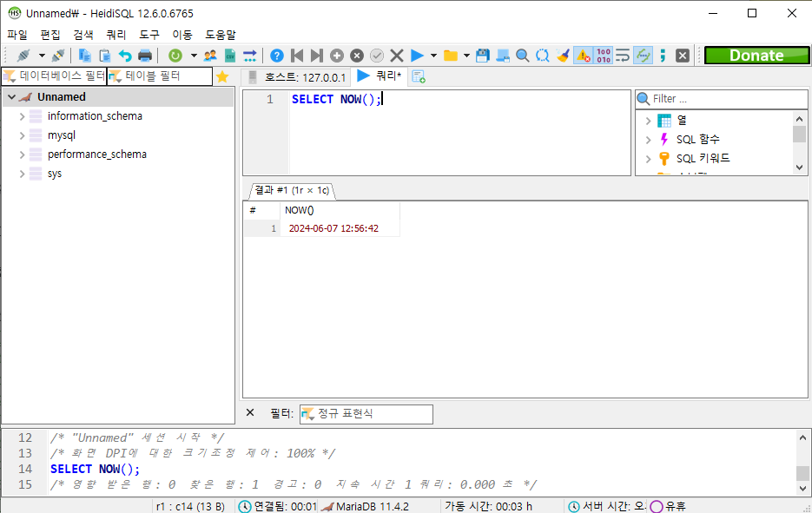Click the Insert row plus icon
This screenshot has height=513, width=812.
(337, 56)
